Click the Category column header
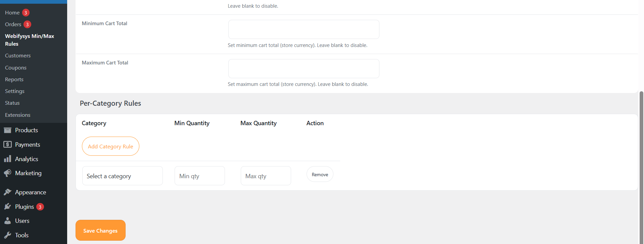This screenshot has width=644, height=244. (94, 123)
